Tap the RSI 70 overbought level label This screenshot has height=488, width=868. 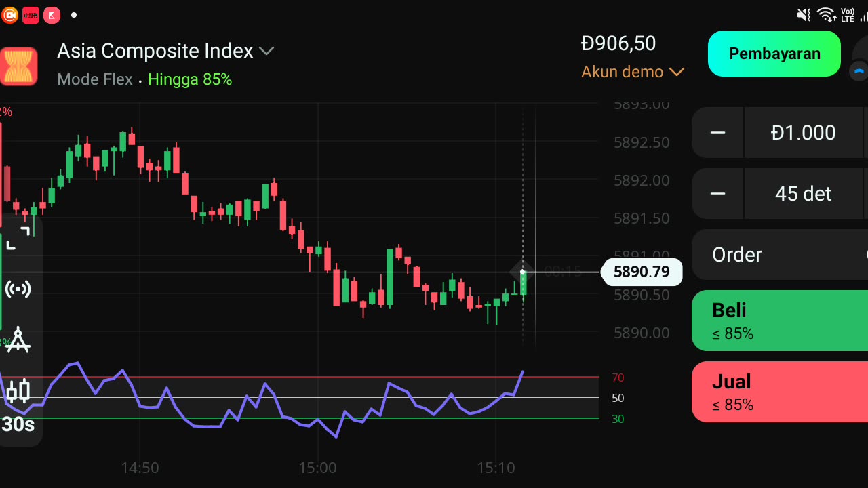tap(618, 378)
